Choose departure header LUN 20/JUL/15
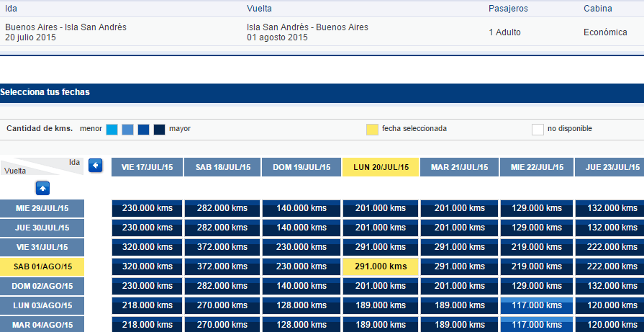644x332 pixels. click(x=381, y=167)
